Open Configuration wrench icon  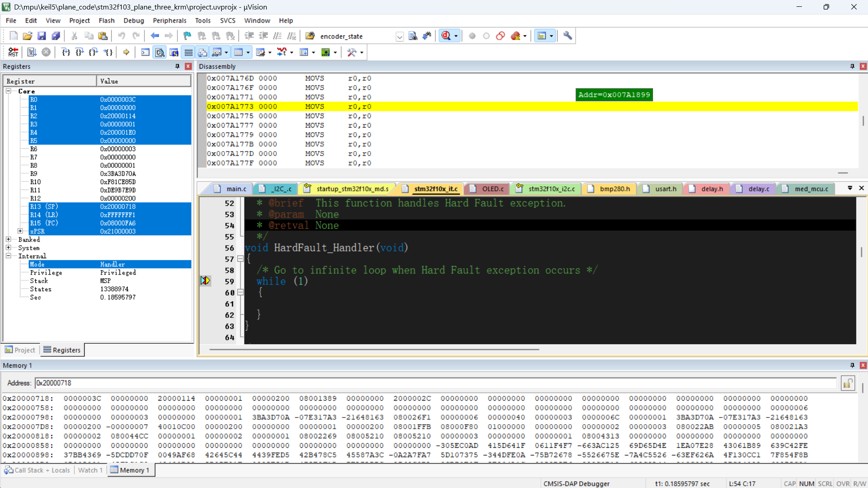click(x=568, y=36)
